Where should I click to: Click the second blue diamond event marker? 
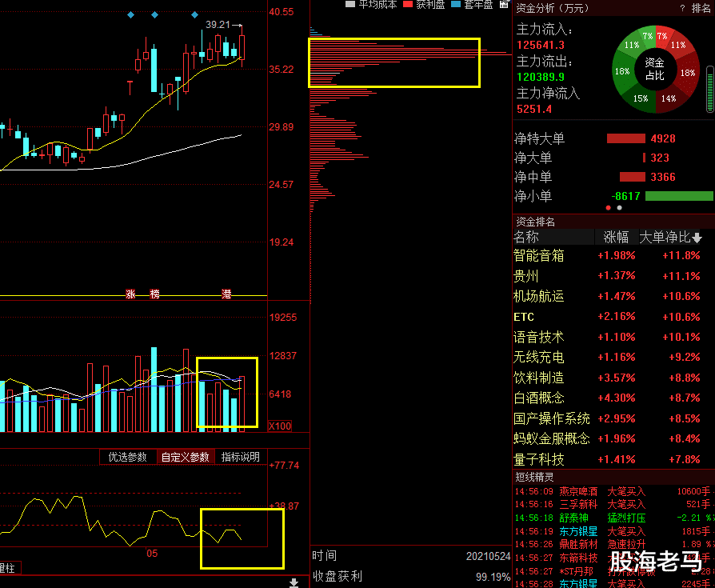(x=154, y=15)
